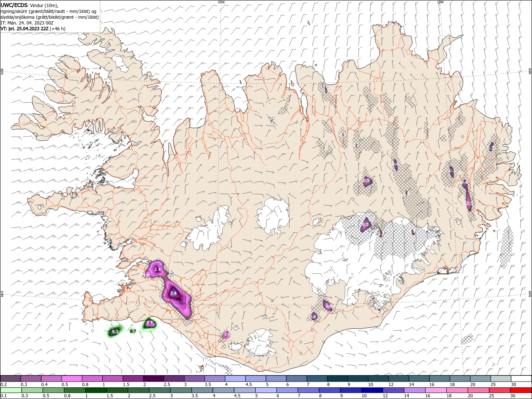Click the UWC/ECDS title text

tap(14, 5)
